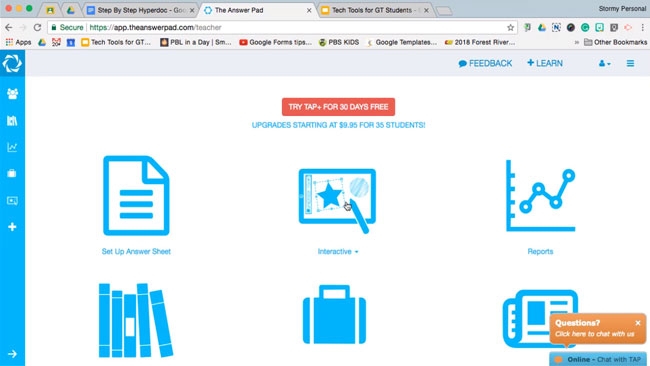
Task: Expand the sidebar with the arrow icon
Action: coord(12,354)
